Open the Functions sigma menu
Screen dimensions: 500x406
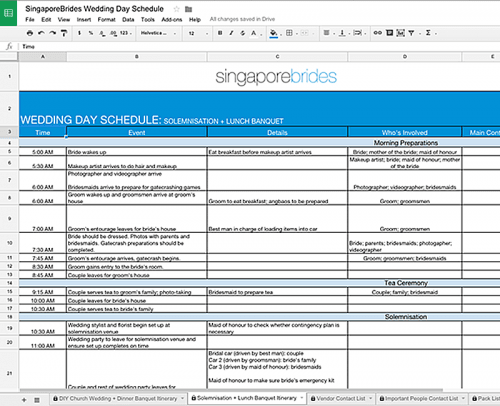[x=428, y=33]
